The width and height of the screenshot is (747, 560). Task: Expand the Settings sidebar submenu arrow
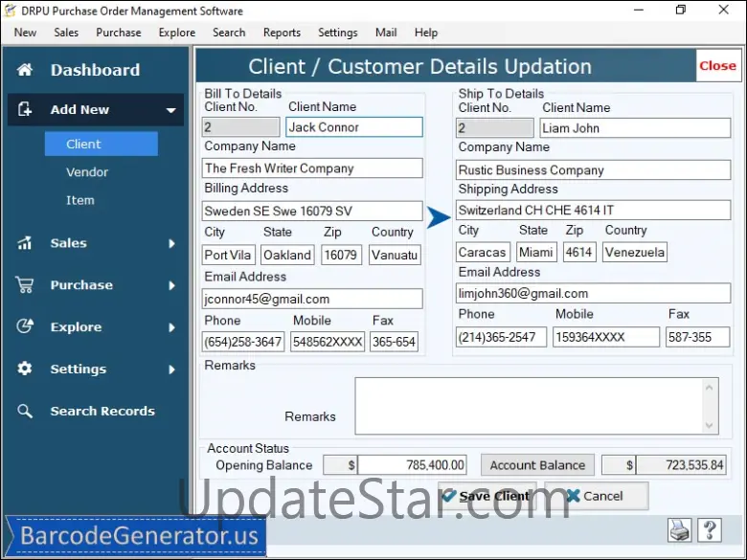[x=172, y=370]
